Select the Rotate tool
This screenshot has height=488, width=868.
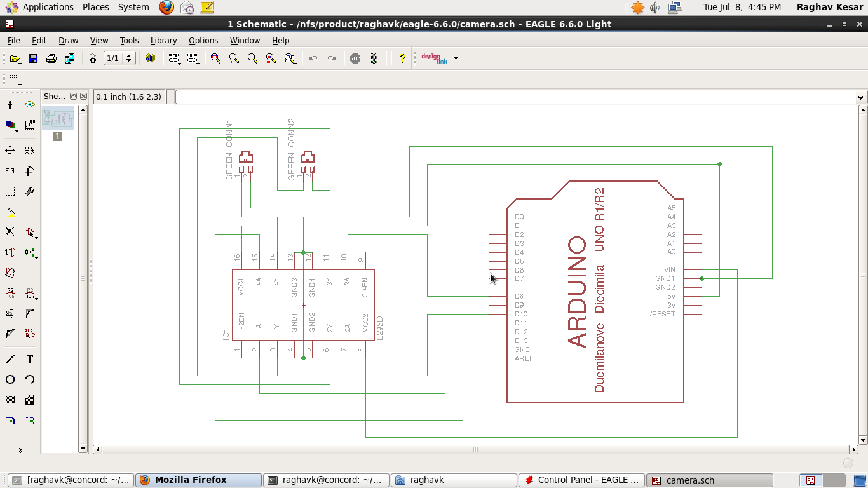click(x=30, y=171)
